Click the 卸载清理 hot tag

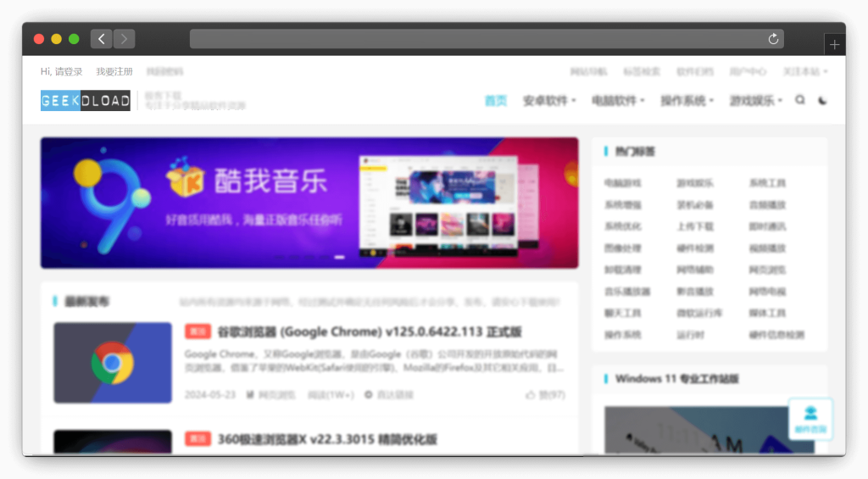click(623, 270)
